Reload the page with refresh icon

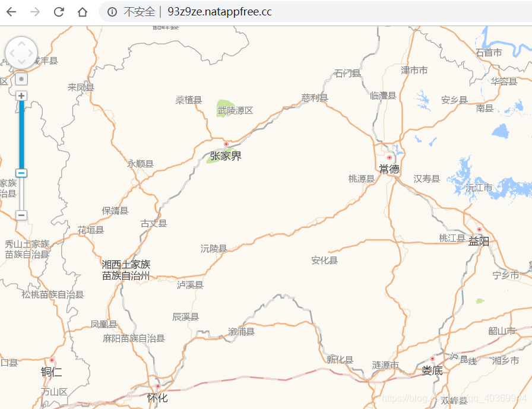[x=59, y=12]
